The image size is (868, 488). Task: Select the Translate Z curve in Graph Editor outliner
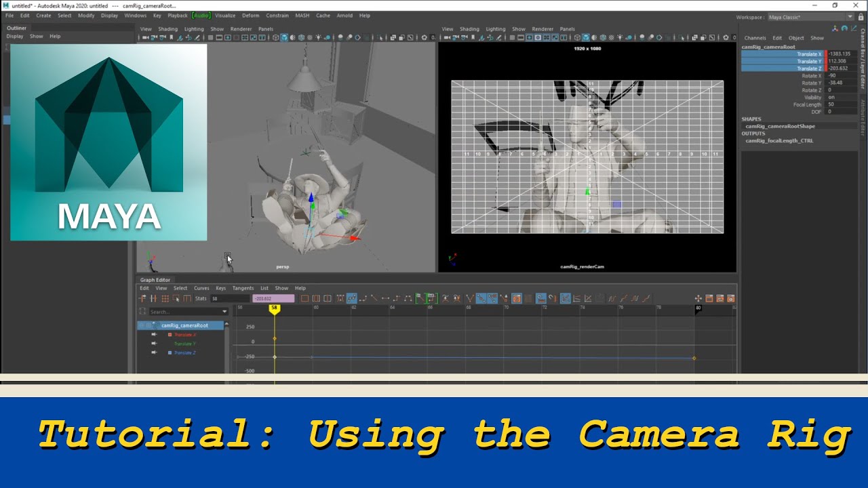(185, 352)
